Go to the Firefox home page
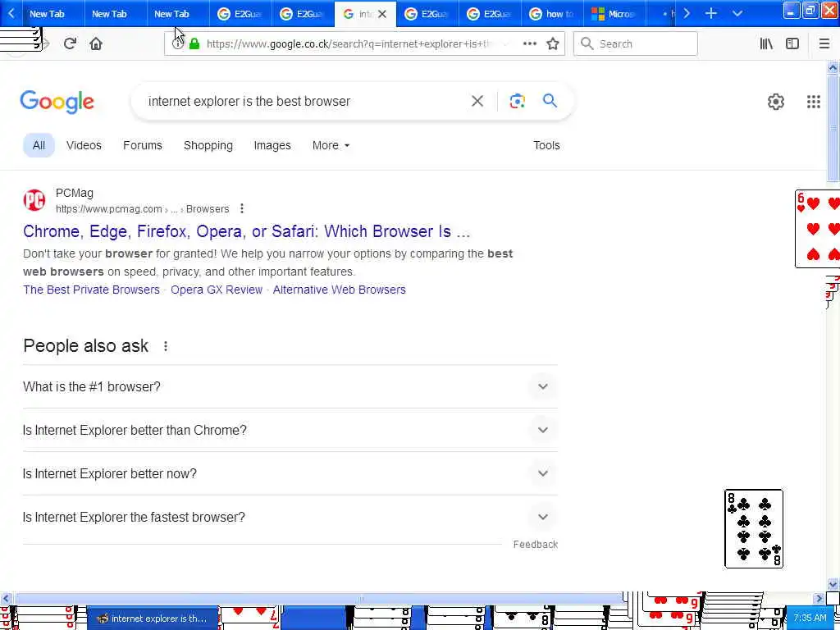Screen dimensions: 840x630 pyautogui.click(x=96, y=44)
